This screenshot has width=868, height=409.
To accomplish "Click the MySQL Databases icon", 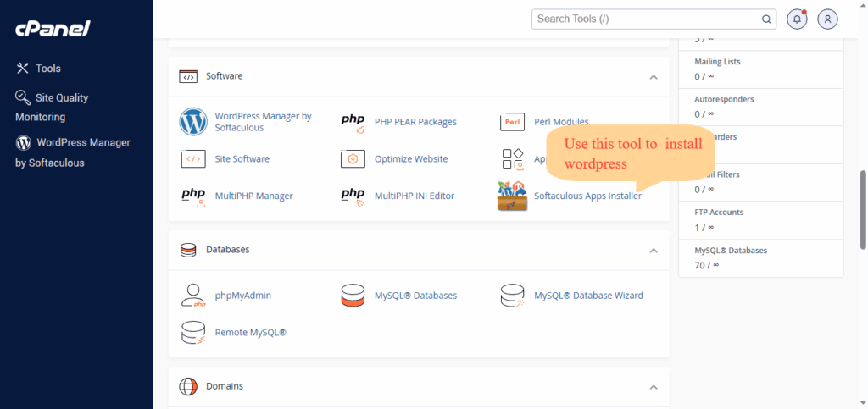I will tap(353, 296).
